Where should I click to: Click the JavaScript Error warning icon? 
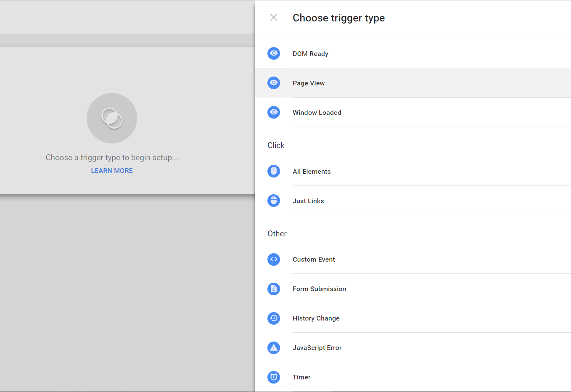coord(274,348)
